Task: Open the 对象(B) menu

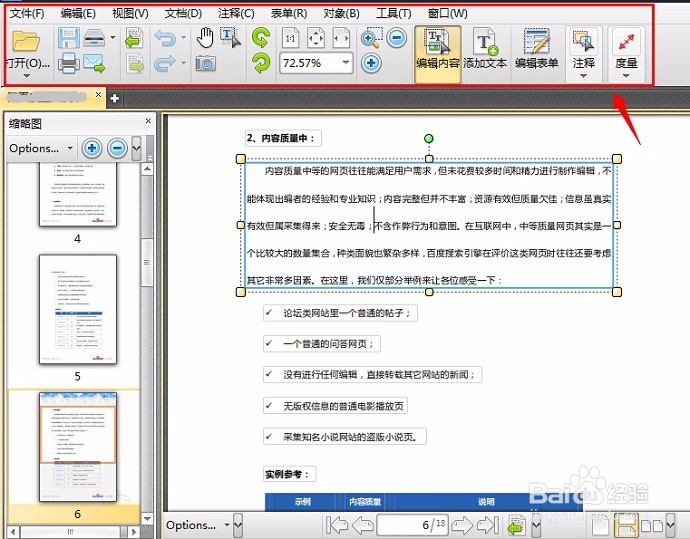Action: click(341, 14)
